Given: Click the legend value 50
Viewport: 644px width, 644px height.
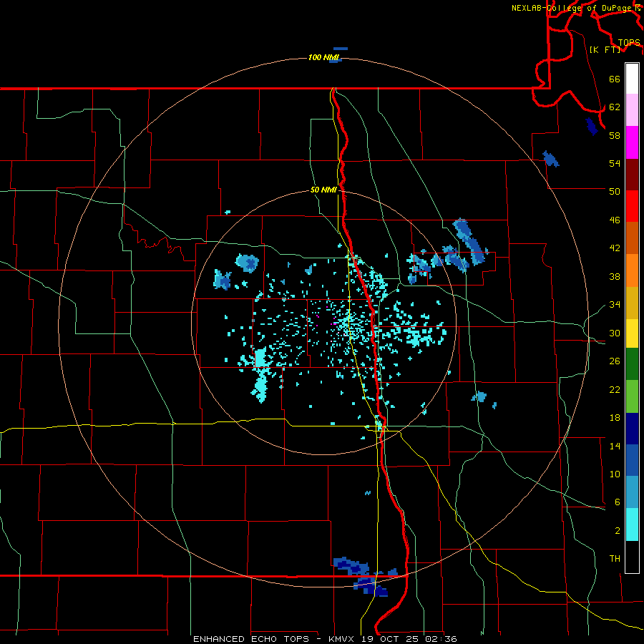Looking at the screenshot, I should (x=615, y=191).
